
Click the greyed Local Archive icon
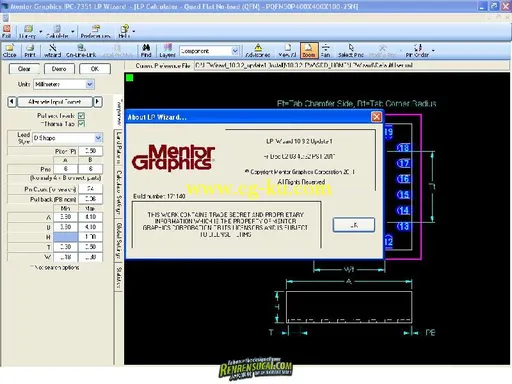click(116, 51)
